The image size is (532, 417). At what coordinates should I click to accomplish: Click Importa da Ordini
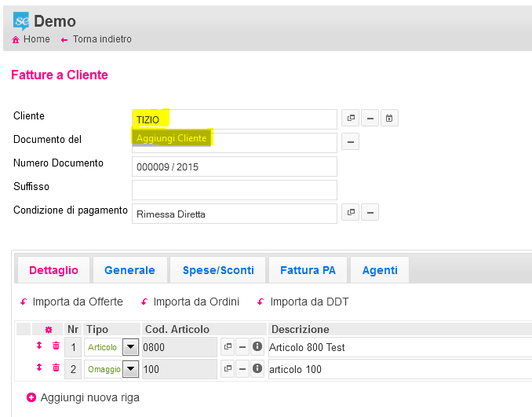point(195,302)
